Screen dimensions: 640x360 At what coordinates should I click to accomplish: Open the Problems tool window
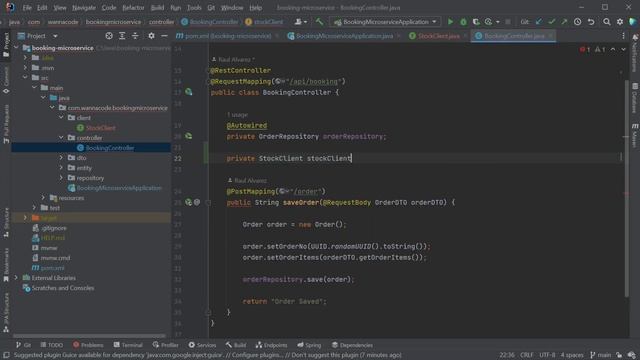pos(88,345)
